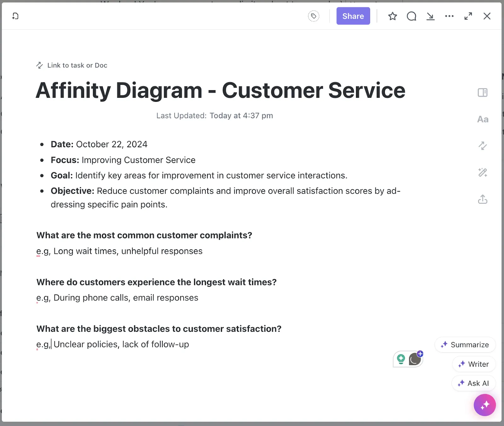Screen dimensions: 504x426
Task: Click the 'Goal:' bullet line
Action: tap(199, 176)
